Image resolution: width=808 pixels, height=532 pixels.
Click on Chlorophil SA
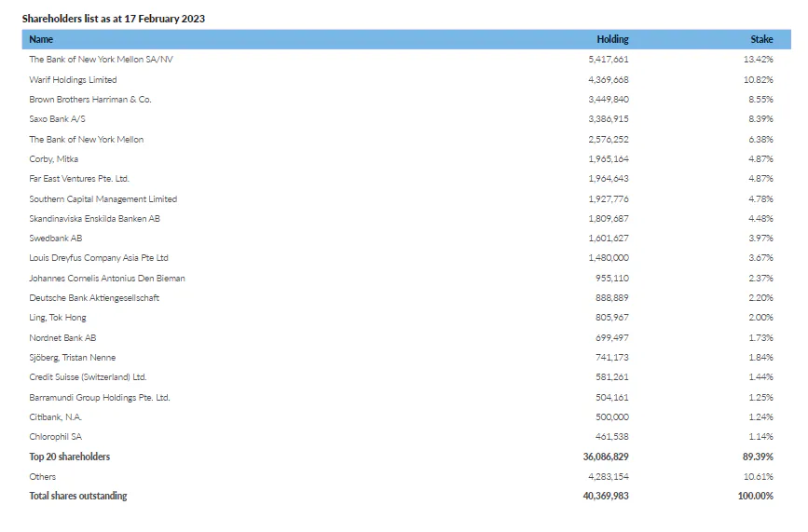coord(56,437)
